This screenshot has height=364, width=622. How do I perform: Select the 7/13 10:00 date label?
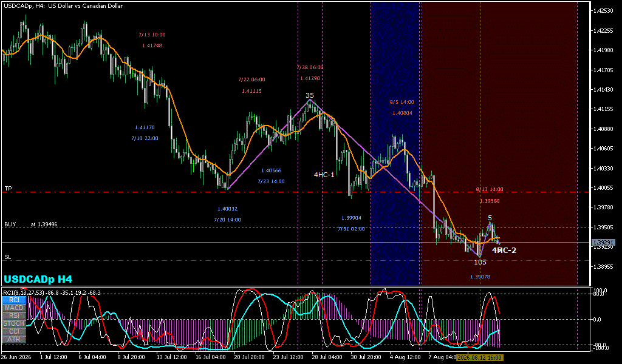coord(152,35)
